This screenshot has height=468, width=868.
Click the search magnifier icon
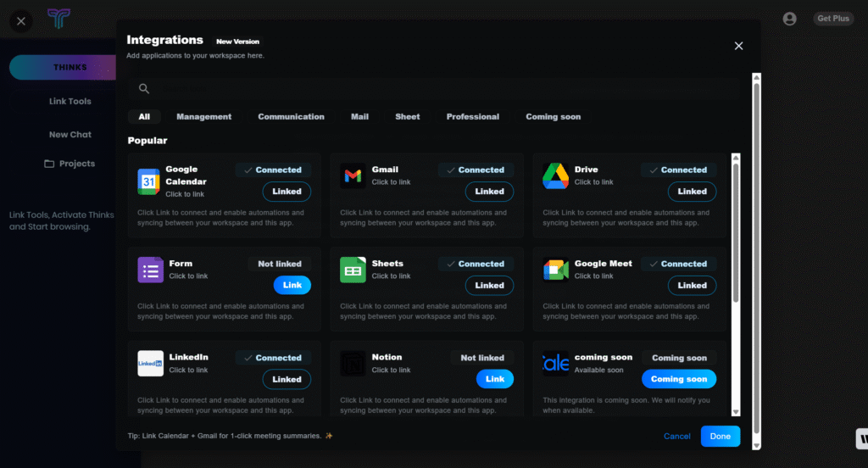pyautogui.click(x=144, y=89)
